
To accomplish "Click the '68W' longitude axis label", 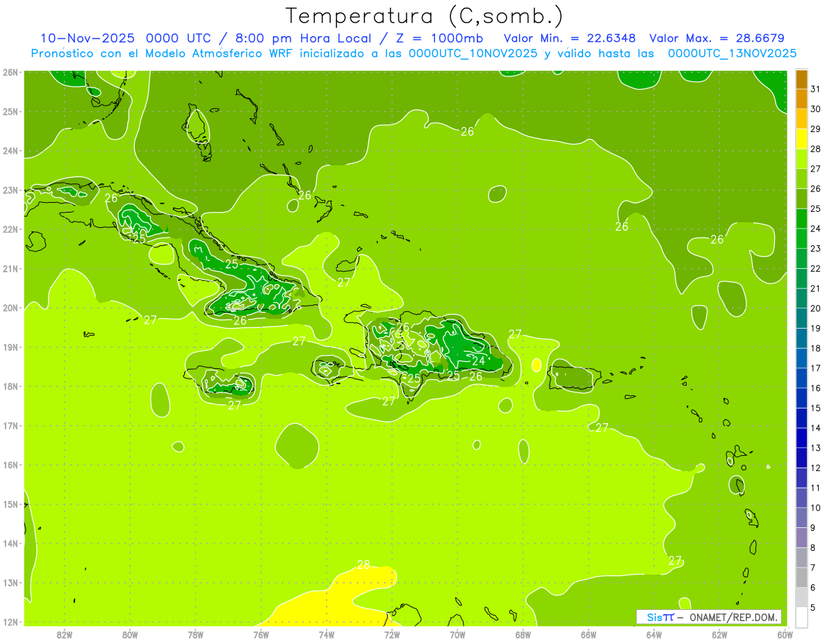I will point(523,634).
